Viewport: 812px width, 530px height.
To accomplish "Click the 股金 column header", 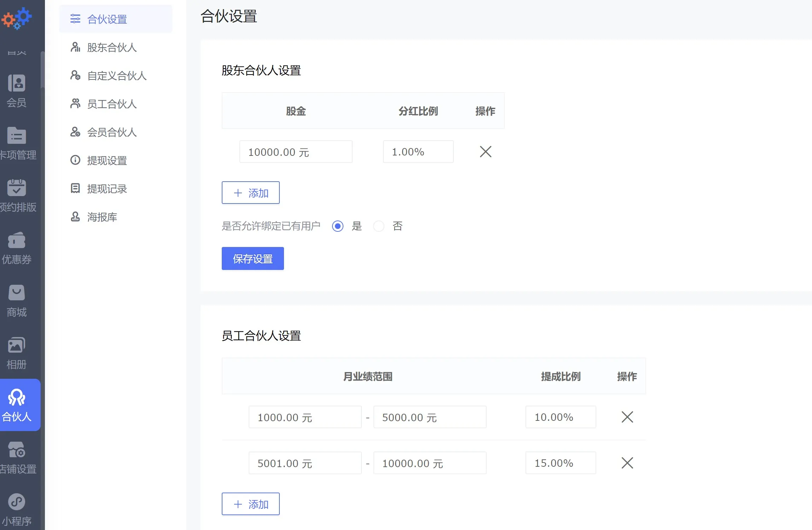I will 296,111.
